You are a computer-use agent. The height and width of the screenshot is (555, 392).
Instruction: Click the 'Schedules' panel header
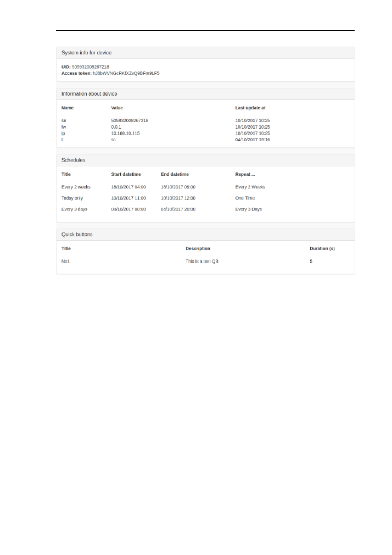[x=73, y=160]
